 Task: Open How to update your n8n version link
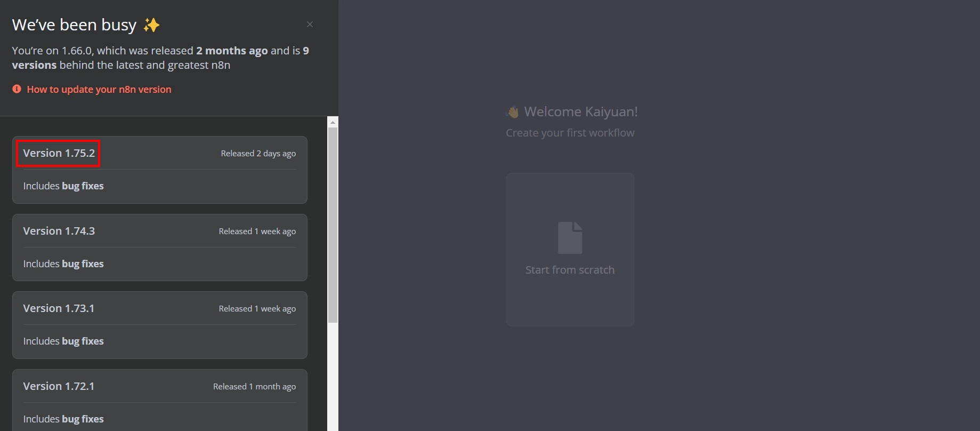coord(99,90)
